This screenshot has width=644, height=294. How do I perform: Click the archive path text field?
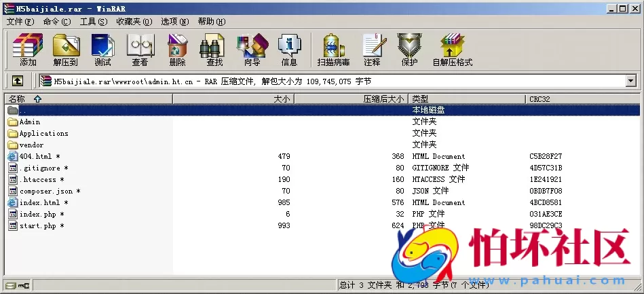pyautogui.click(x=332, y=81)
